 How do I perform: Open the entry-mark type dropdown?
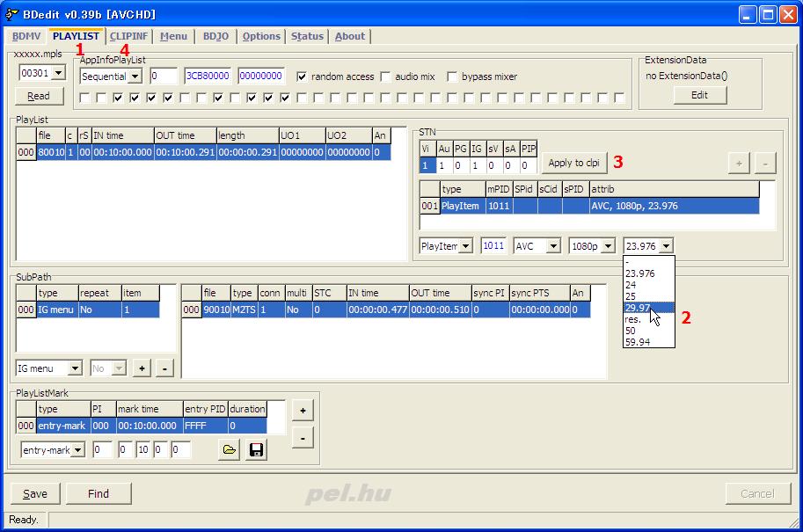[x=78, y=450]
